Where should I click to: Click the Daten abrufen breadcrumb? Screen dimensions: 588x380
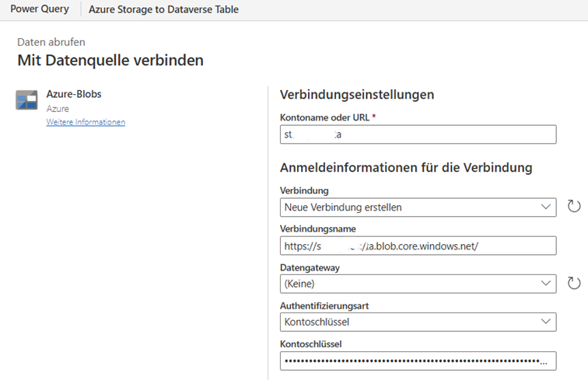point(51,42)
